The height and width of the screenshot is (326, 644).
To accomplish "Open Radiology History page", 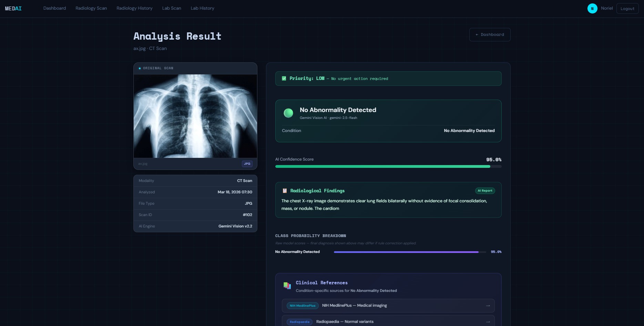I will click(x=134, y=8).
